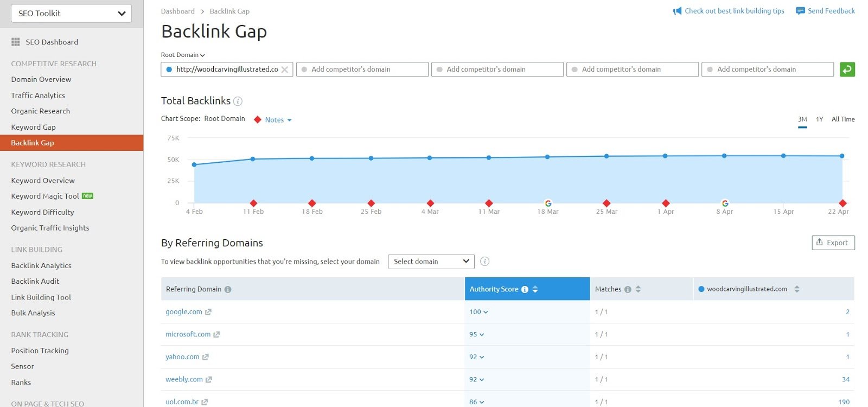The image size is (868, 407).
Task: Click the Total Backlinks info icon
Action: click(x=238, y=101)
